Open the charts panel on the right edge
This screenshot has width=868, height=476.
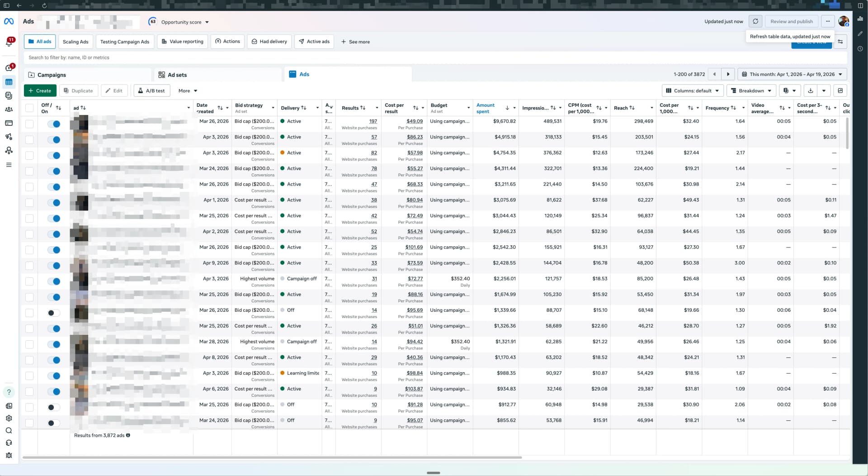point(861,19)
